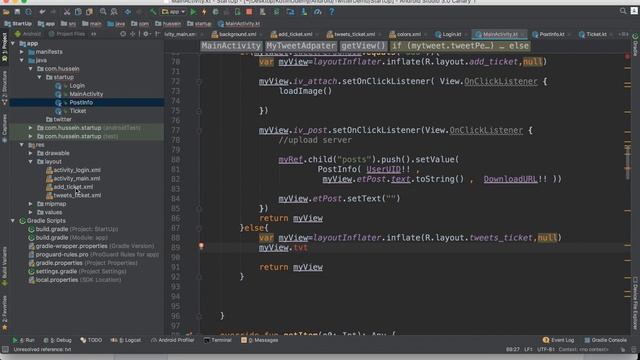
Task: Open the Android Profiler tool window
Action: coord(172,340)
